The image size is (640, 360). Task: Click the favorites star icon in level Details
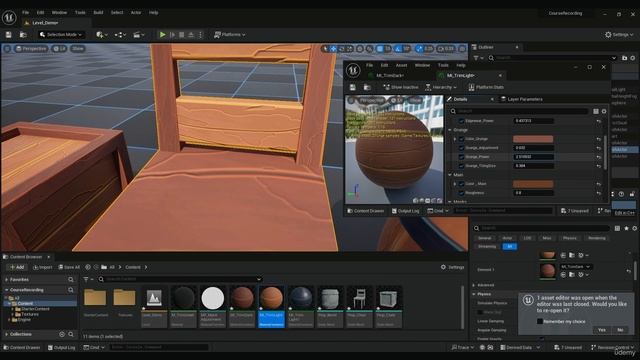(x=626, y=229)
